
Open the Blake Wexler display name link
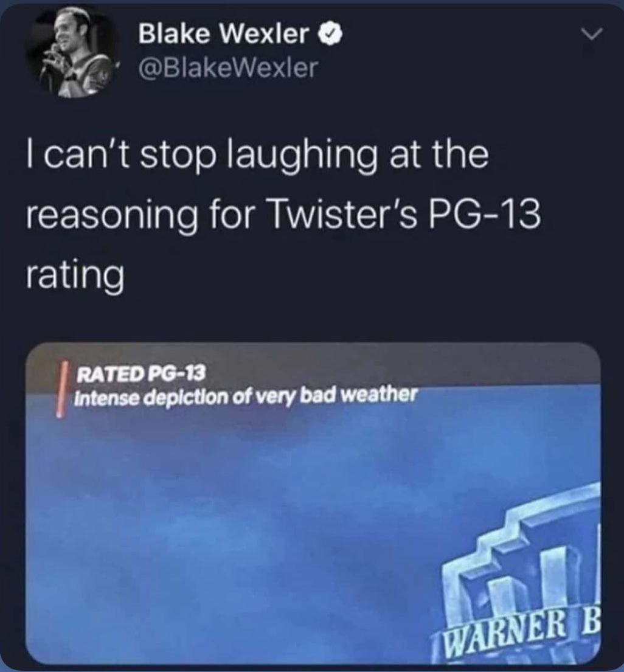[224, 34]
